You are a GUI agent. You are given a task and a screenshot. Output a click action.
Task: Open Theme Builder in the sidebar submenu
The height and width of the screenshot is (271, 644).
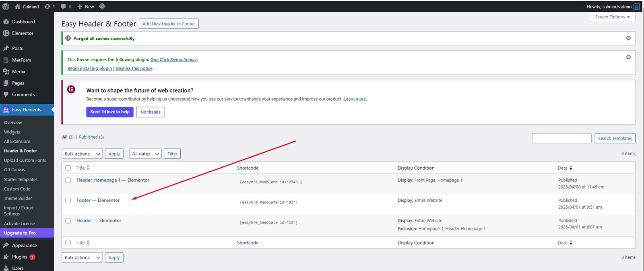tap(18, 198)
